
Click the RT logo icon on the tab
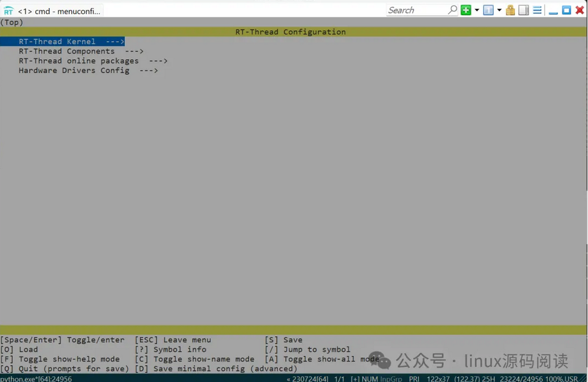point(8,11)
